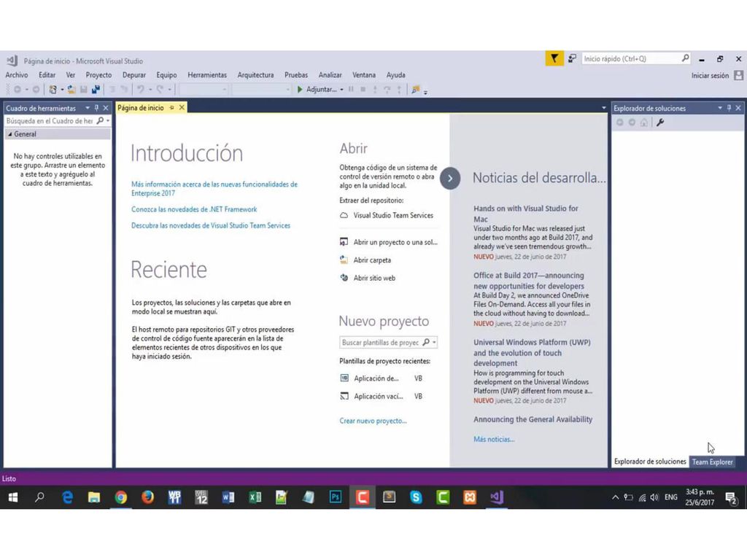Click Descubra las novedades de Visual Studio Team Services

(x=211, y=226)
